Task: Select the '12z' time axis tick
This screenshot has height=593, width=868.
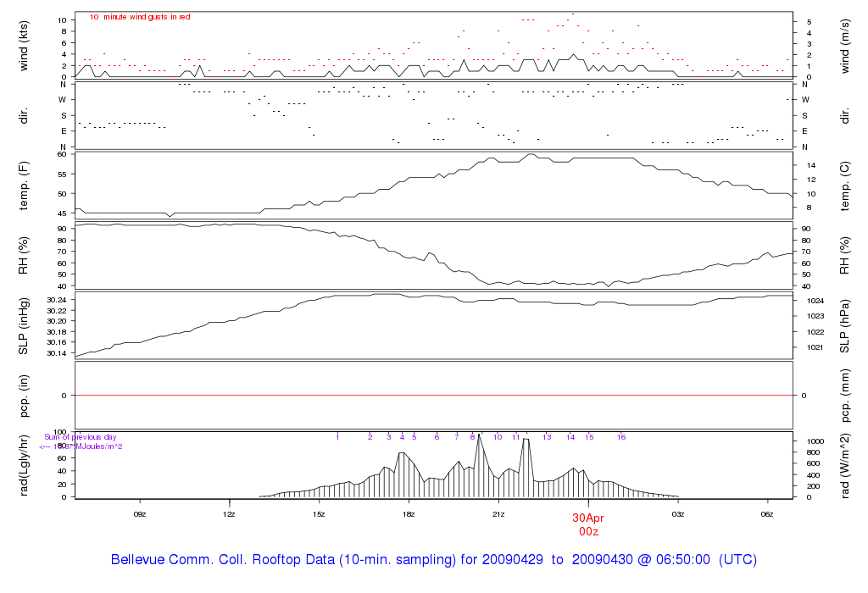Action: pyautogui.click(x=229, y=514)
